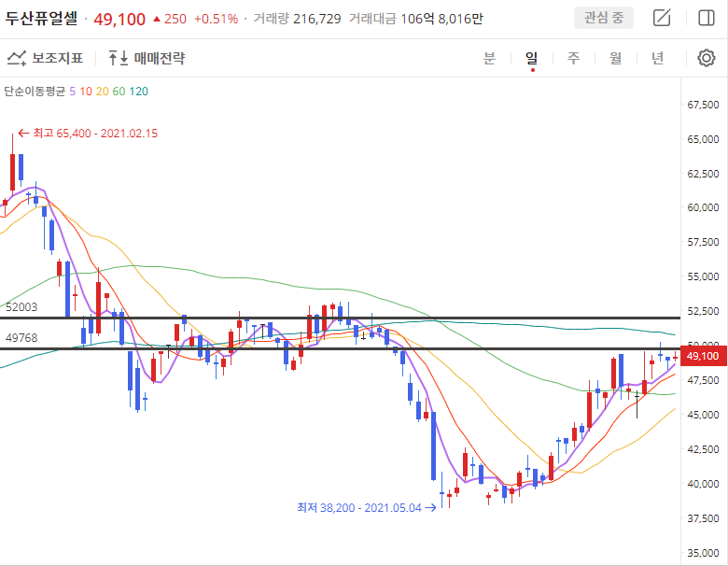Click the 거래량 216,729 volume text
728x566 pixels.
pos(297,19)
